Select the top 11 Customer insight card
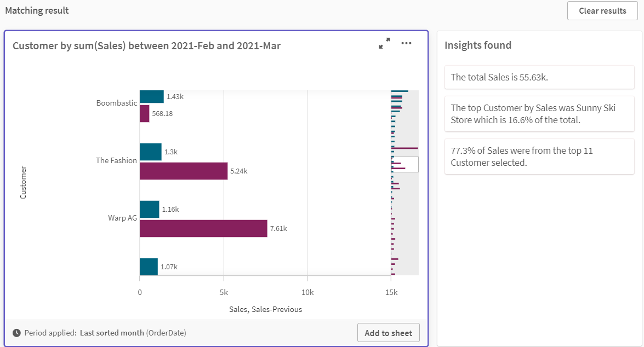This screenshot has width=644, height=347. pyautogui.click(x=539, y=157)
